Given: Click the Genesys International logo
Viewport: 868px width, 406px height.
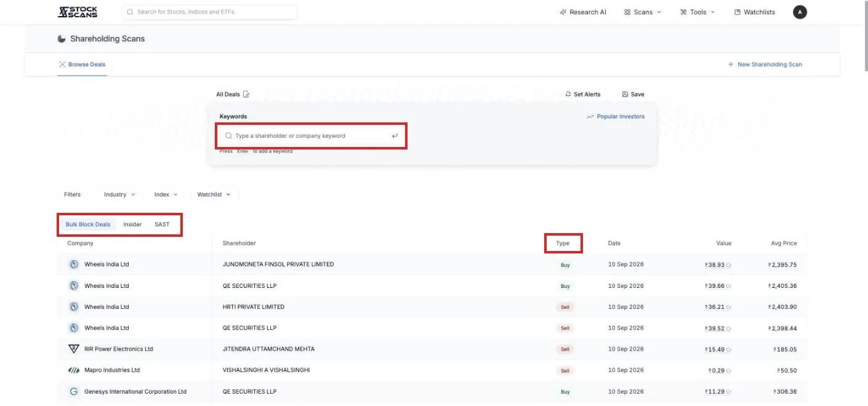Looking at the screenshot, I should click(x=74, y=391).
